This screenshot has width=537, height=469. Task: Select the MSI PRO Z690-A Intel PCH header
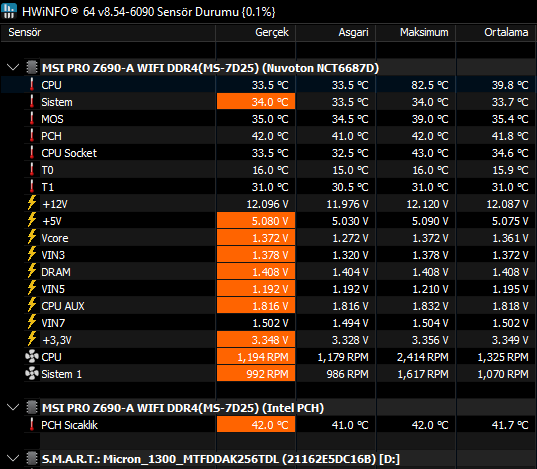click(183, 408)
